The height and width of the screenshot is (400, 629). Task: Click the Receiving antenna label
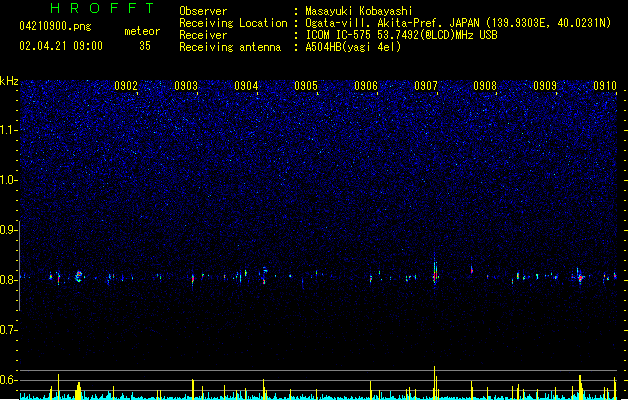pyautogui.click(x=230, y=47)
